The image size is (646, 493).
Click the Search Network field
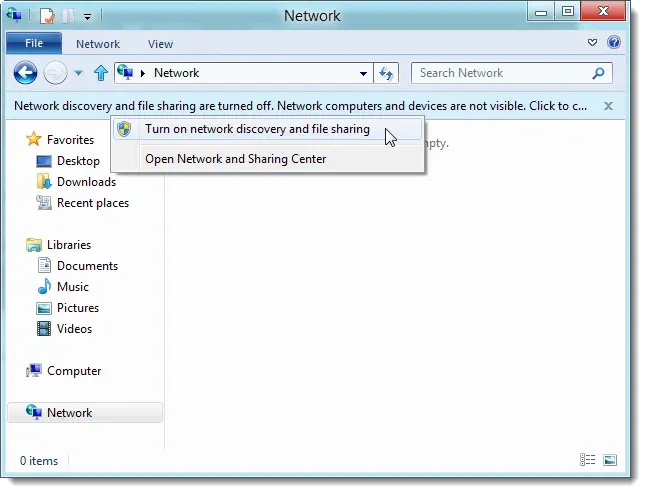511,73
